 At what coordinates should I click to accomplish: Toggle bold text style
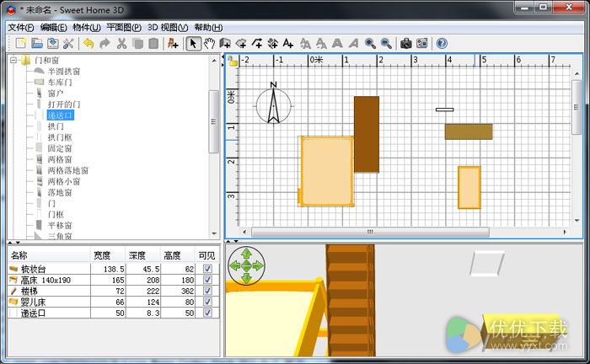pos(337,44)
